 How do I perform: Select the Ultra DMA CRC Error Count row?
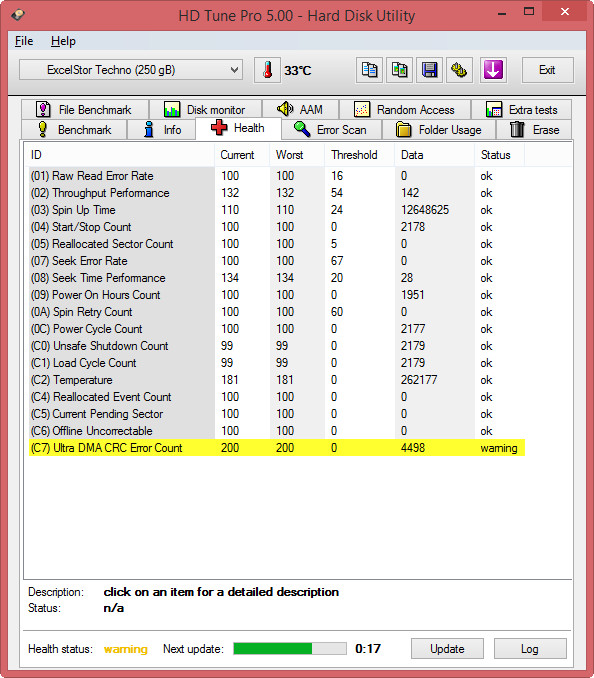pos(277,448)
